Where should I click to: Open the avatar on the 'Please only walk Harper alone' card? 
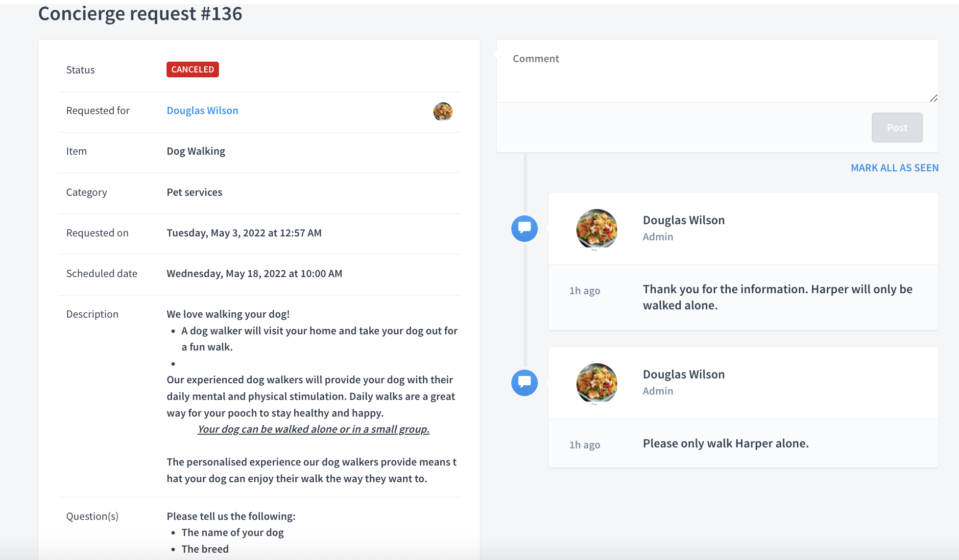tap(597, 383)
